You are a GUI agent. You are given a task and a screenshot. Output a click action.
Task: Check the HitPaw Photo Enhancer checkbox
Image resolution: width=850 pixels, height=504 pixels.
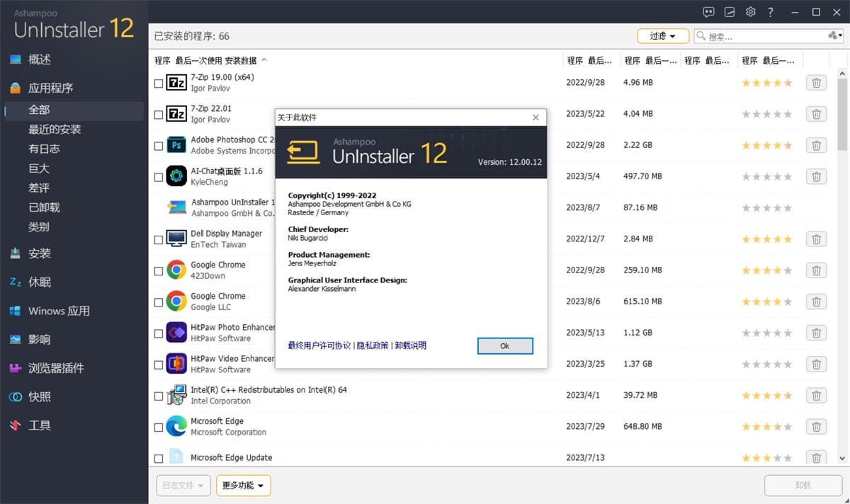tap(159, 333)
